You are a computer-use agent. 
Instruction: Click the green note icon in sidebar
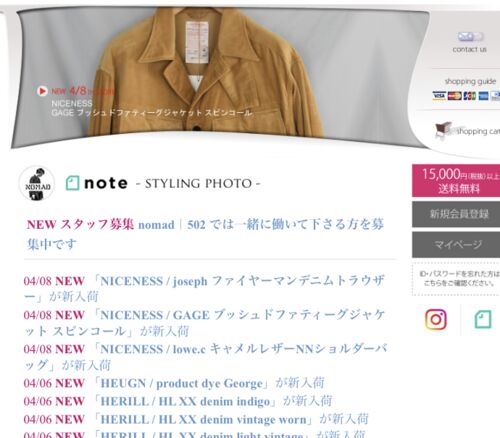tap(483, 319)
